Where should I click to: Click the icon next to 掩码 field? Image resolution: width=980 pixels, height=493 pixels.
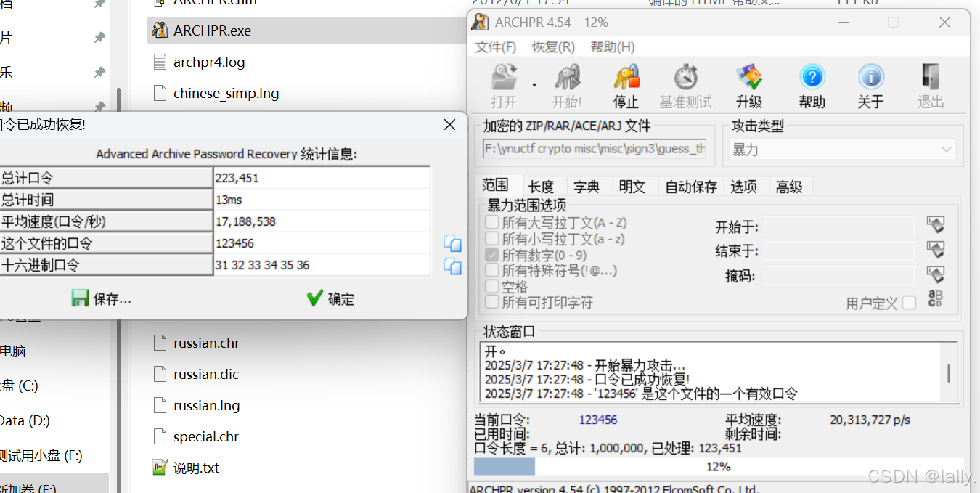(936, 274)
